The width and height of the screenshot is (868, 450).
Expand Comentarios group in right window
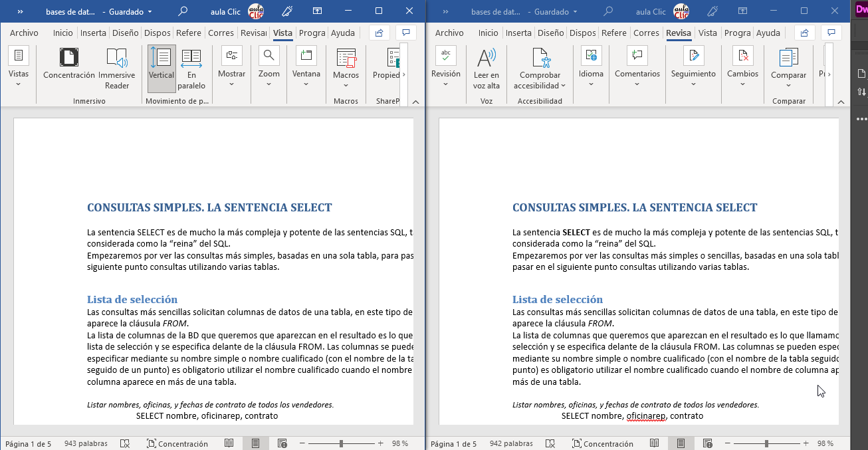coord(637,68)
